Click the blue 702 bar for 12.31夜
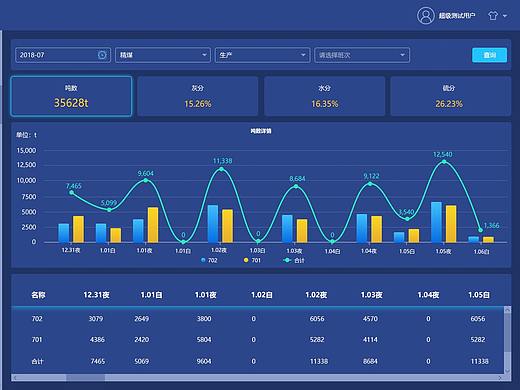The width and height of the screenshot is (520, 390). pos(64,233)
